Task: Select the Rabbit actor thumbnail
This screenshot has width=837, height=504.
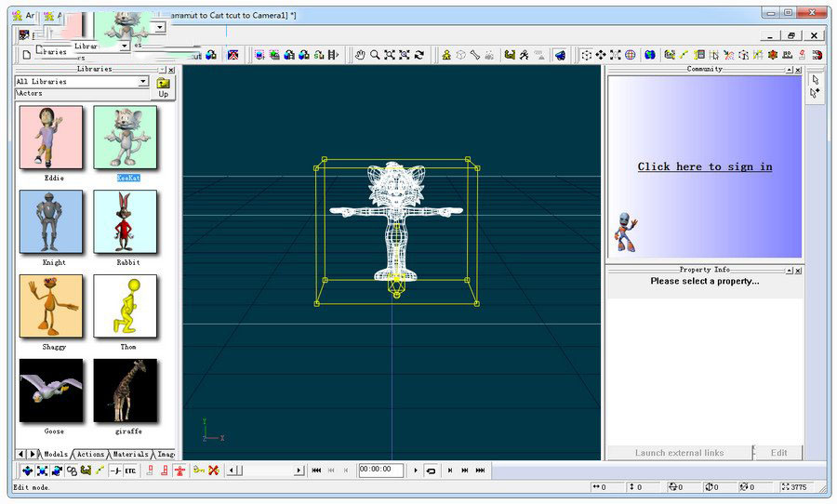Action: (125, 221)
